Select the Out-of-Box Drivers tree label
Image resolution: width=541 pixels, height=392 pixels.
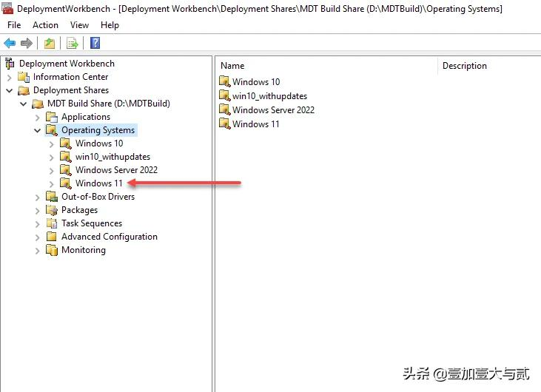pyautogui.click(x=98, y=197)
